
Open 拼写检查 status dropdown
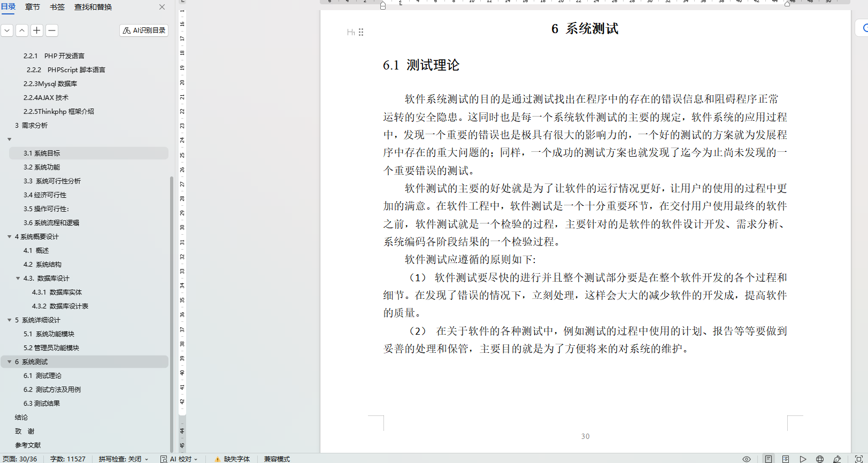click(x=124, y=459)
